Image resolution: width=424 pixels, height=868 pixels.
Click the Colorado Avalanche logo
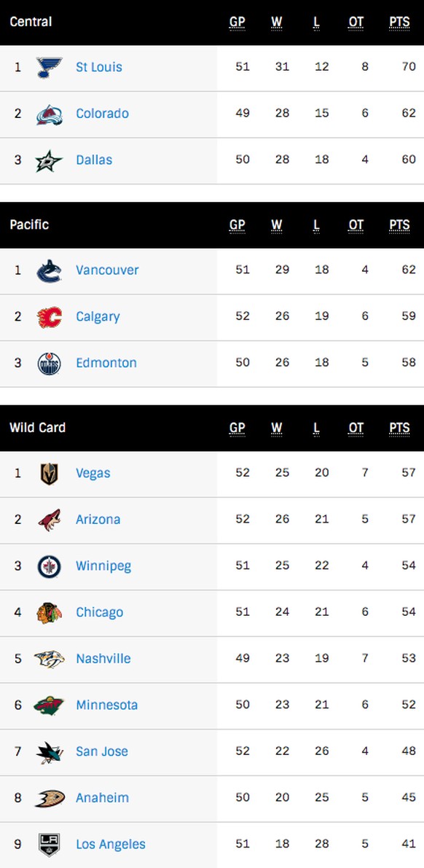click(50, 114)
